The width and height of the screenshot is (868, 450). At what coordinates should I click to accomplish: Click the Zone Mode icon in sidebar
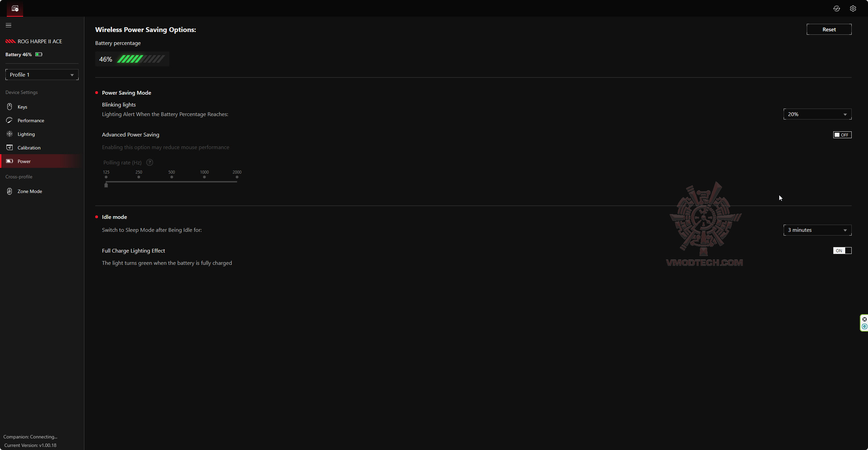click(10, 191)
